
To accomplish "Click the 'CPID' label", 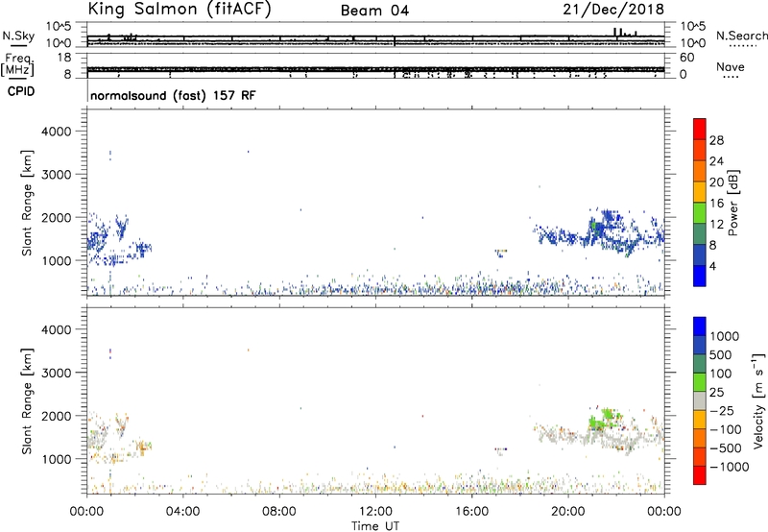I will click(x=21, y=91).
